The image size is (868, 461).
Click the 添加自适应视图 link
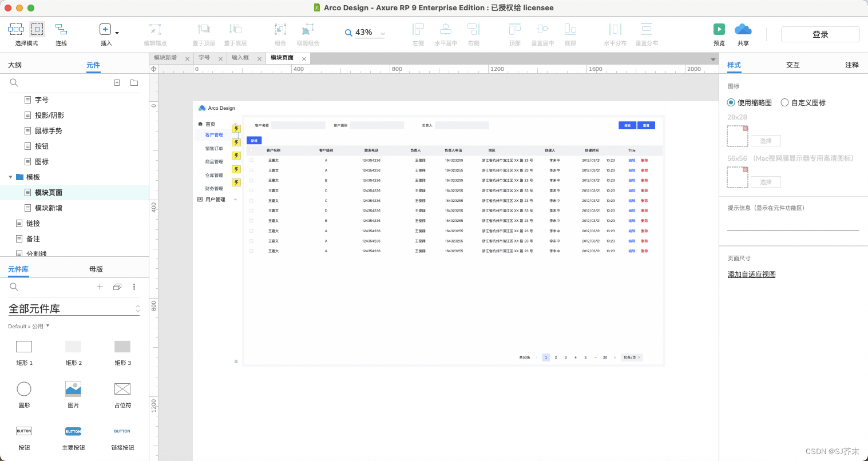[x=752, y=275]
